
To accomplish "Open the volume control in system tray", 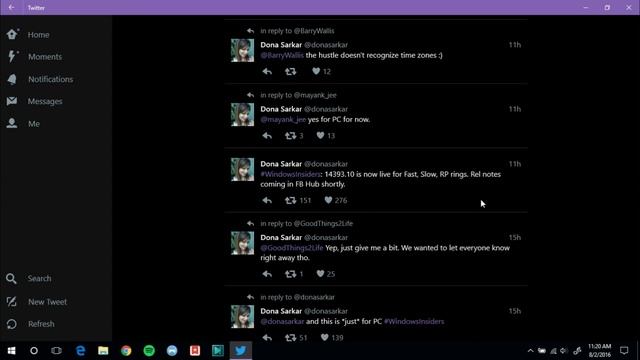I will pos(564,351).
